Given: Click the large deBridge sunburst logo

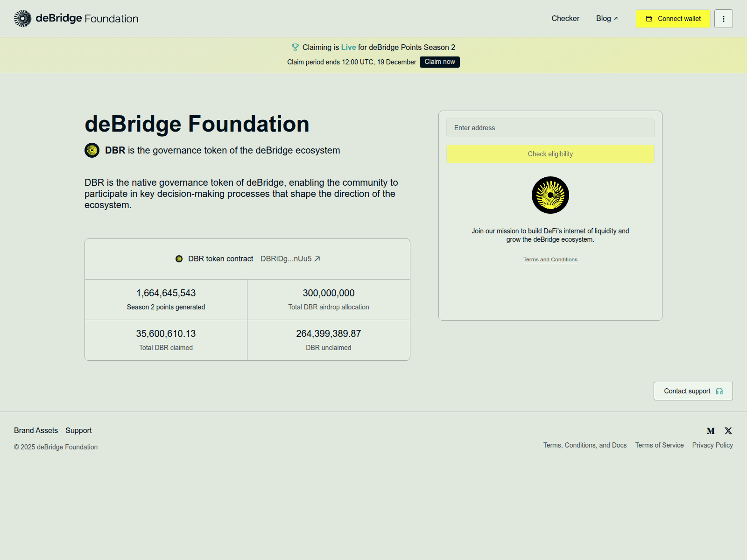Looking at the screenshot, I should [x=550, y=195].
